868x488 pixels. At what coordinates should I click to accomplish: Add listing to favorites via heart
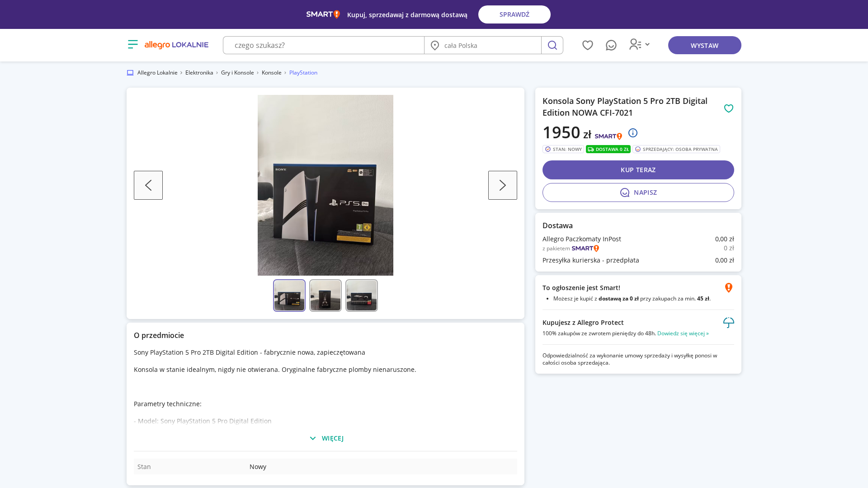(729, 108)
